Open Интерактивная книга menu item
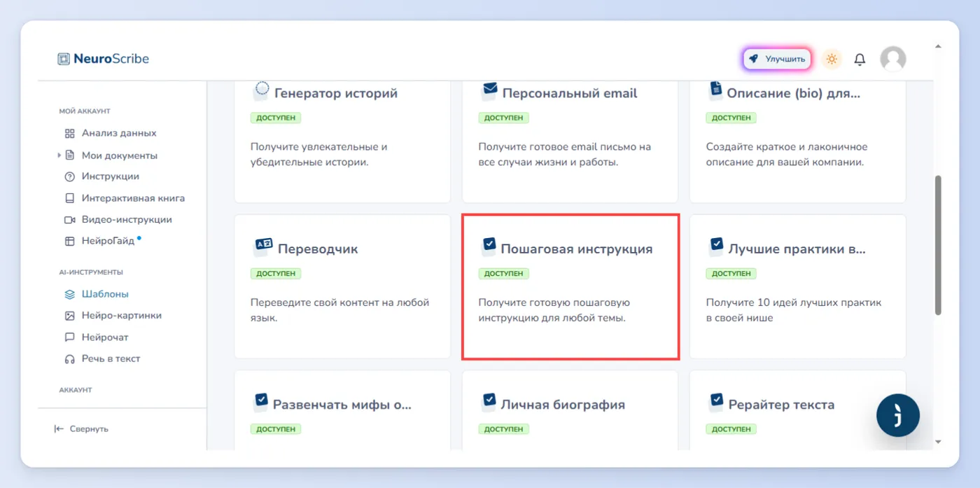The image size is (980, 488). point(133,198)
